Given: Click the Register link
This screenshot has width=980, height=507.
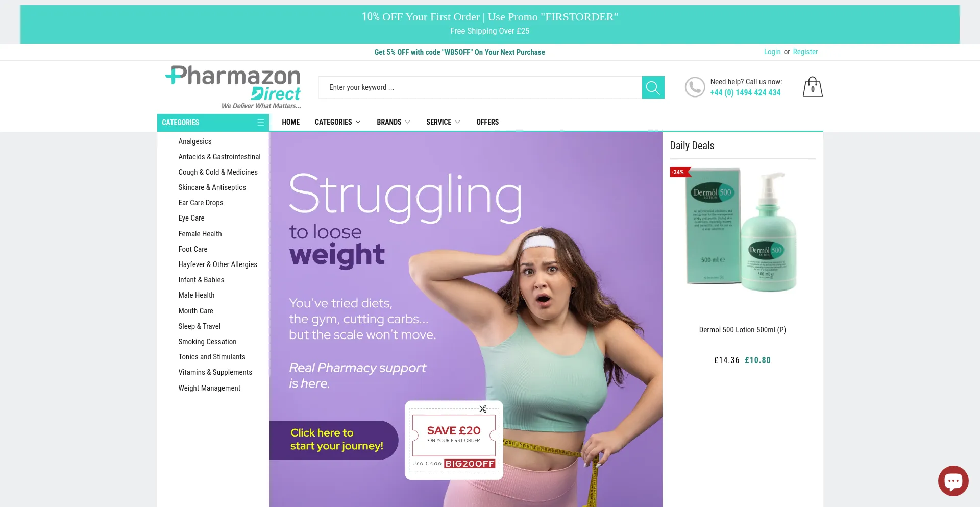Looking at the screenshot, I should point(805,52).
